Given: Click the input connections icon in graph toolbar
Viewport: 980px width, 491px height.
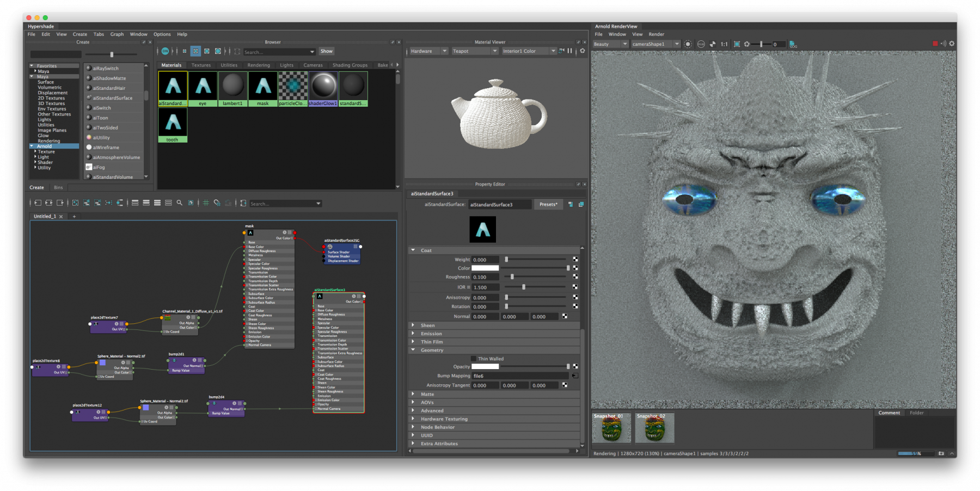Looking at the screenshot, I should (x=38, y=203).
